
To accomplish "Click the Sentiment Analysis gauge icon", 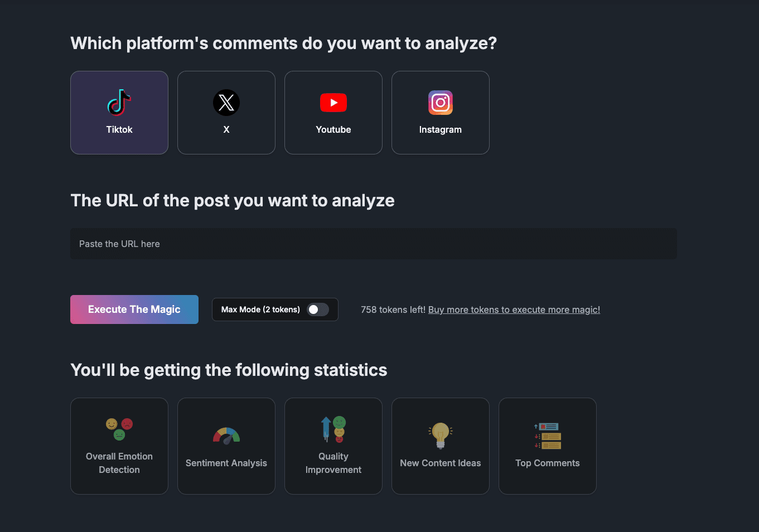I will [226, 435].
